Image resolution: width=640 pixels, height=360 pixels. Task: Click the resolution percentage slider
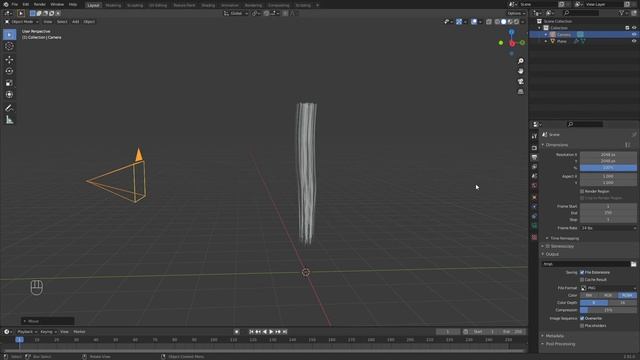608,168
